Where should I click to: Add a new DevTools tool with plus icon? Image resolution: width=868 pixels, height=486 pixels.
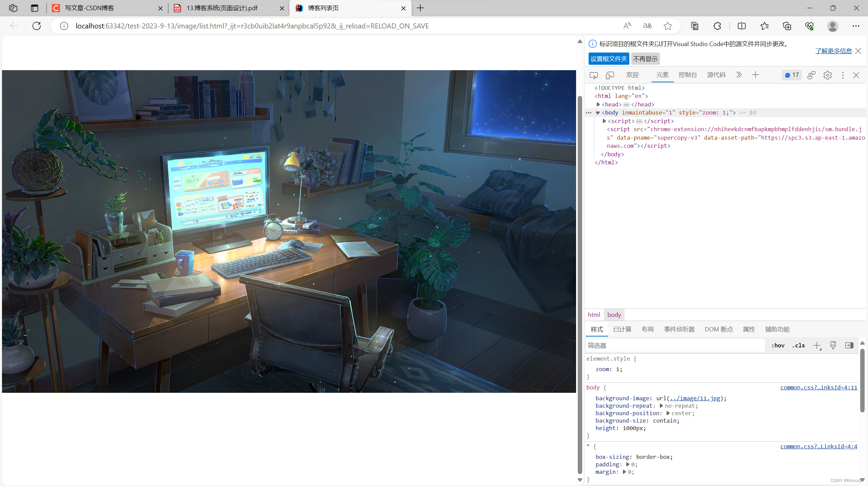tap(755, 75)
